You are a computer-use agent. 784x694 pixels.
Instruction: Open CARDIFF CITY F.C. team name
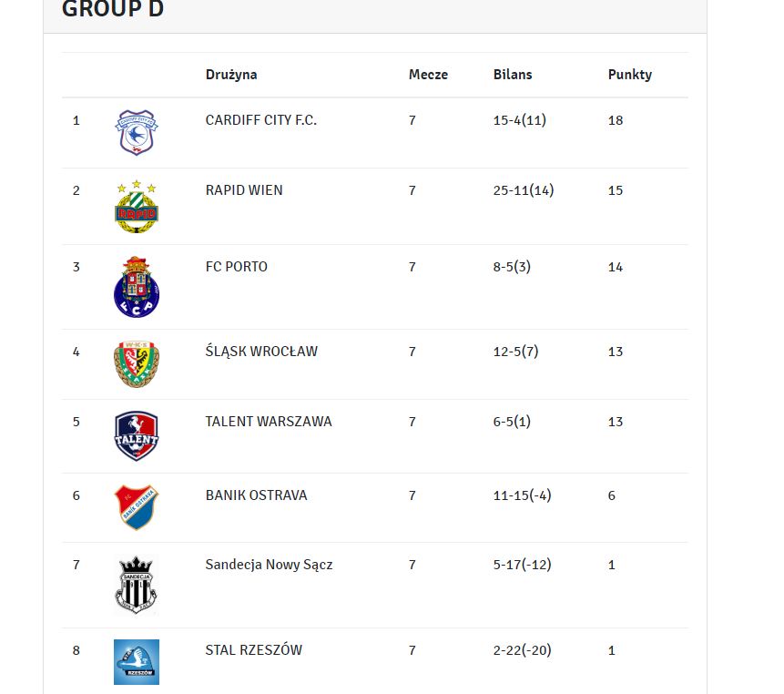pos(261,120)
